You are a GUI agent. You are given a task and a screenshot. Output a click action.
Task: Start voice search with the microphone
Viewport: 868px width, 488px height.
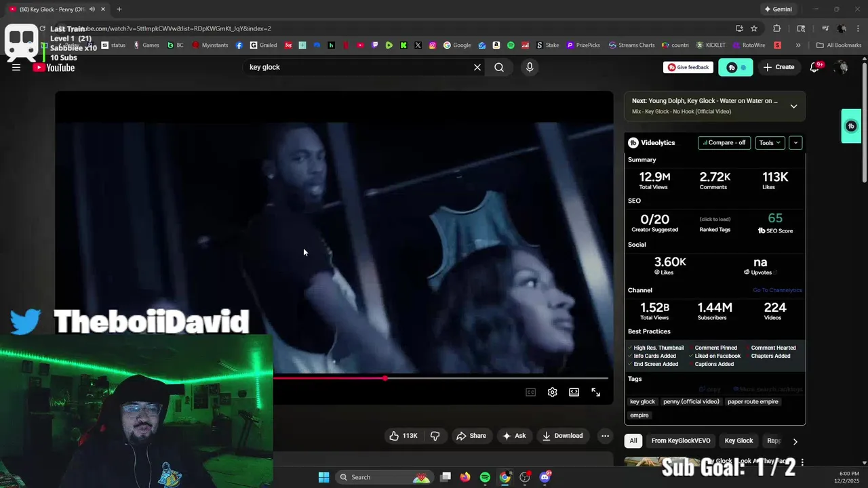click(x=530, y=67)
